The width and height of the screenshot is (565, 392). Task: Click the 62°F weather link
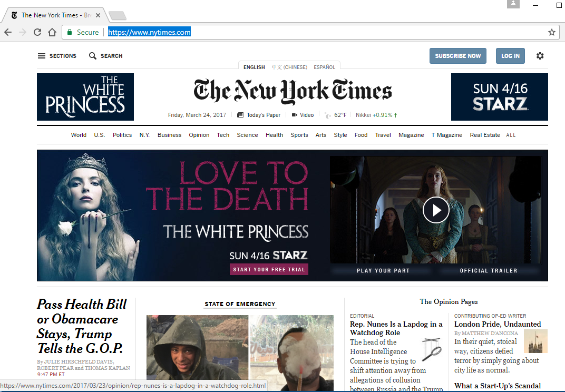340,115
